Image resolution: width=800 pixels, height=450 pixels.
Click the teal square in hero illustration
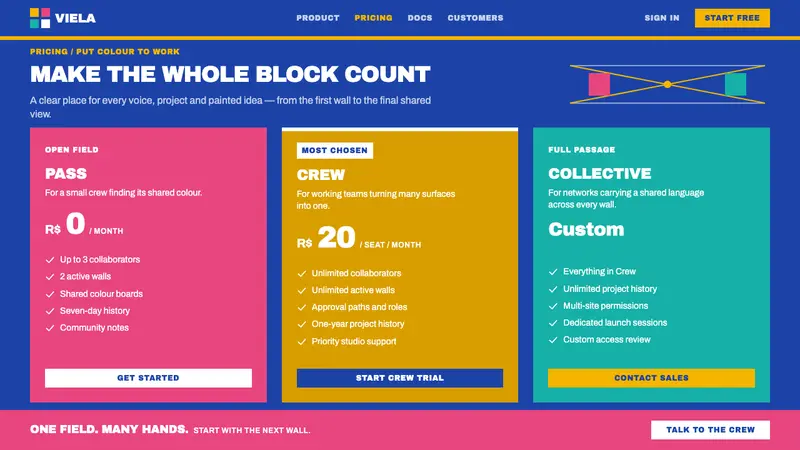click(735, 84)
